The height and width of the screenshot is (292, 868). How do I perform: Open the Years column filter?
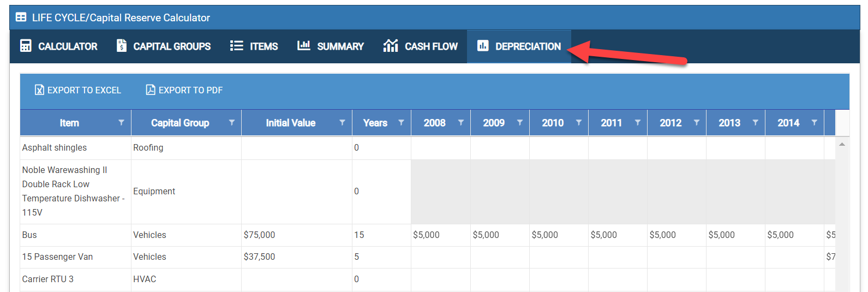click(x=401, y=123)
